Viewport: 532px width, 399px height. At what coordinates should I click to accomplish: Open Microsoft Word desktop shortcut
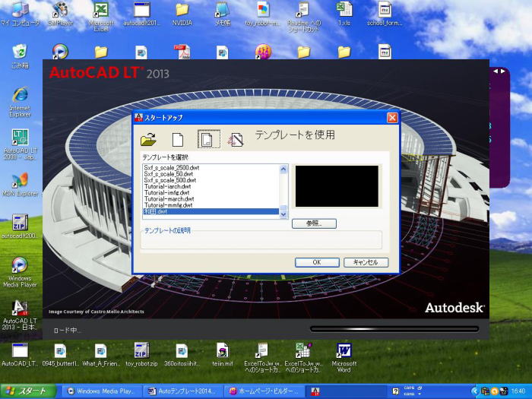click(x=344, y=358)
